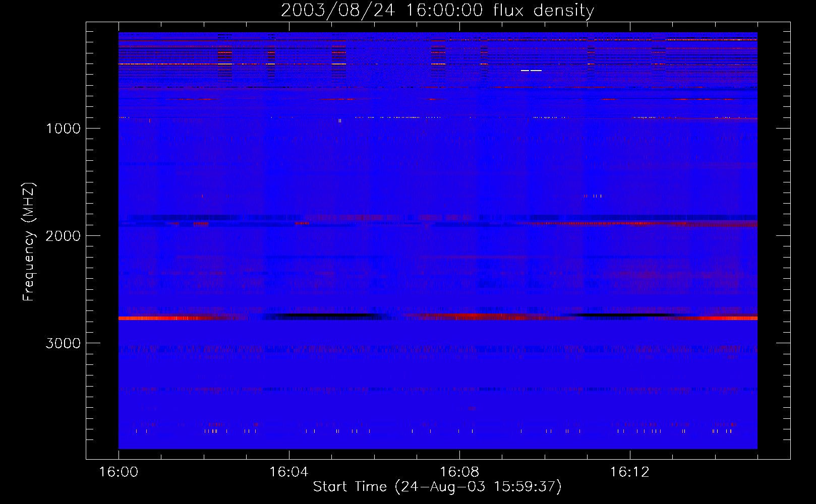Click the 2000 frequency tick label

tap(63, 236)
